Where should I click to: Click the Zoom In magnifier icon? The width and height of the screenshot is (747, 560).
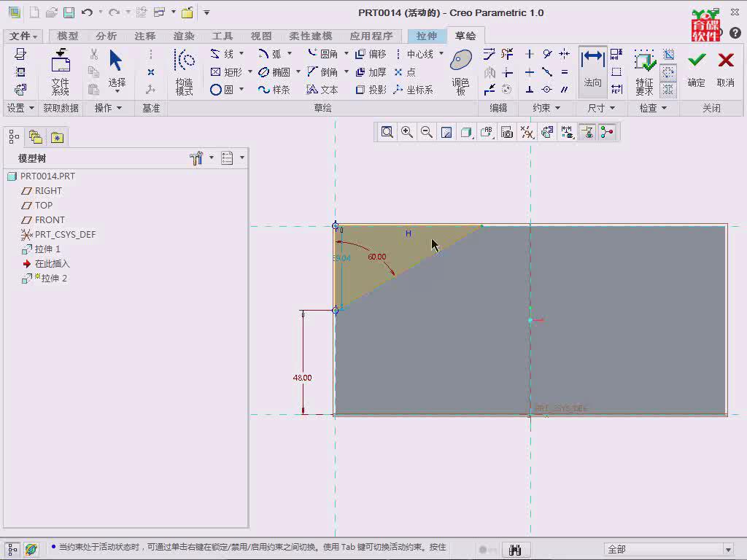coord(407,132)
